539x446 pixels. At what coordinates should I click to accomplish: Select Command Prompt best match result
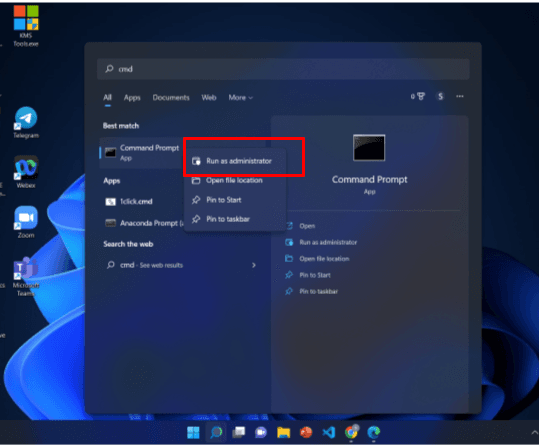[x=142, y=153]
